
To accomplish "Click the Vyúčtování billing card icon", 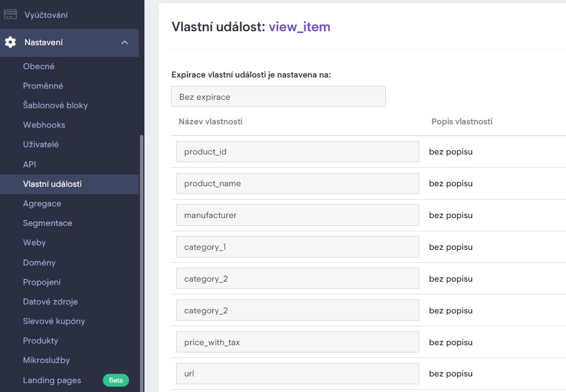I will coord(10,15).
